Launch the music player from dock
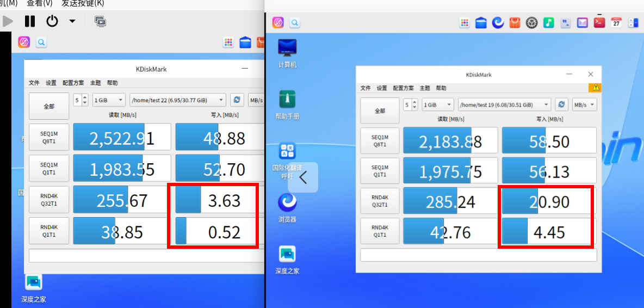 click(x=549, y=23)
